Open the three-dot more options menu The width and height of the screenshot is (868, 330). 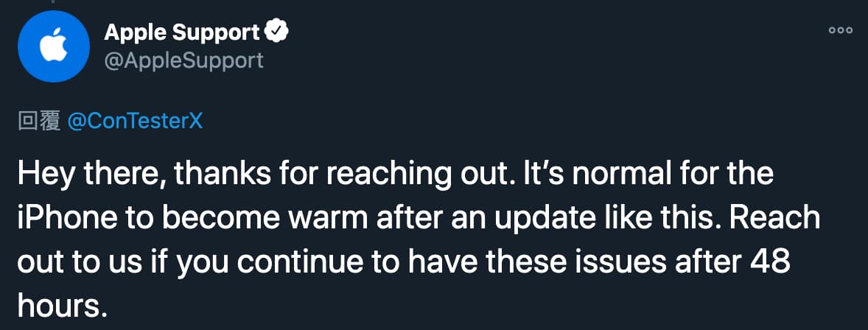841,30
